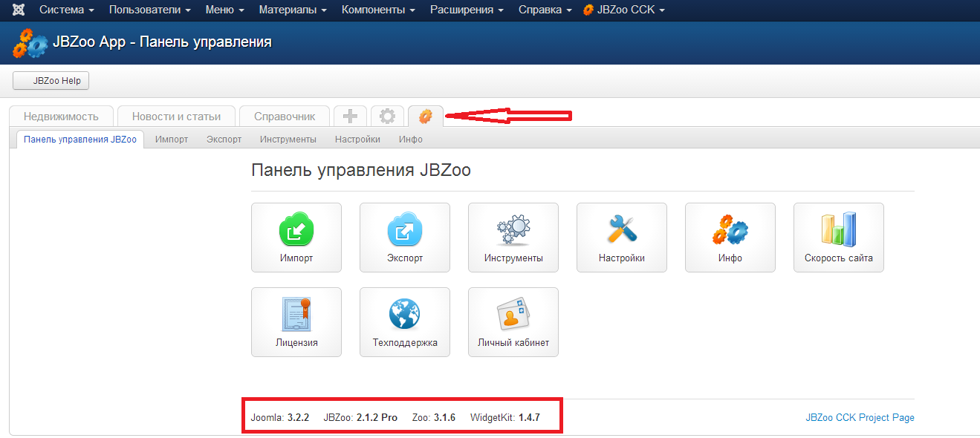Select the orange JBZoo gear tab
This screenshot has height=438, width=980.
pyautogui.click(x=425, y=117)
